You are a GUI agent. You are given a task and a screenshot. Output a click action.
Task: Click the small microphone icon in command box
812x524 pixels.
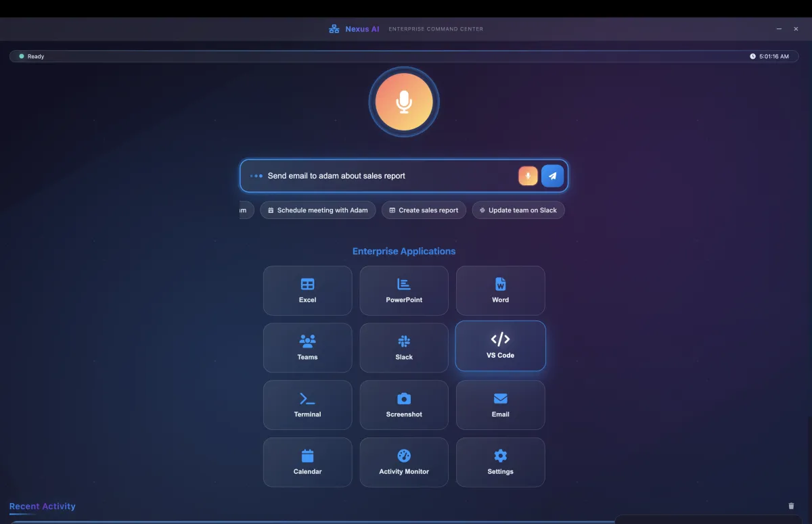(x=528, y=176)
